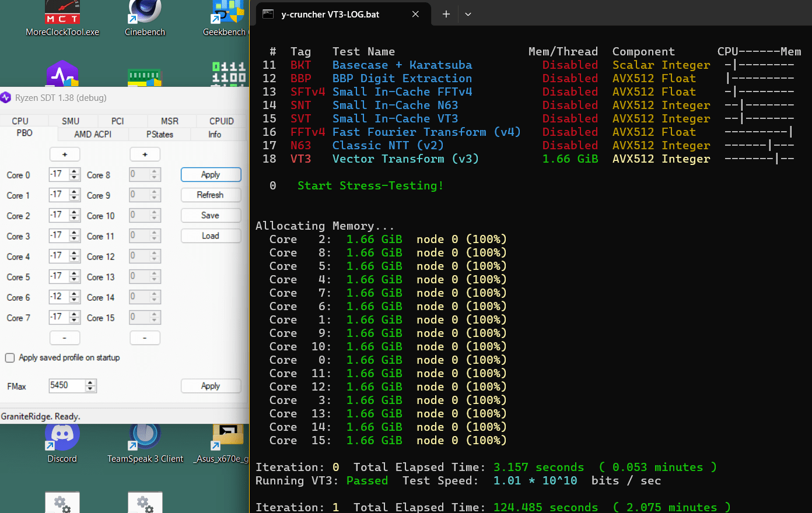Image resolution: width=812 pixels, height=513 pixels.
Task: Increase all offsets for cores 0-7 with plus
Action: (x=65, y=154)
